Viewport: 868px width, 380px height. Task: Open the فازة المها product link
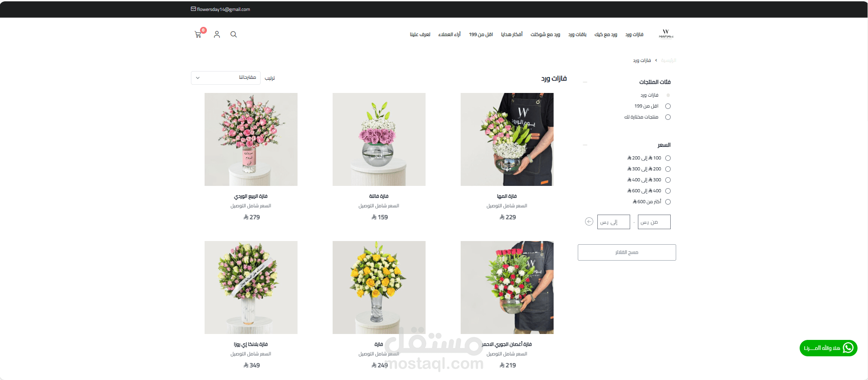pos(507,196)
